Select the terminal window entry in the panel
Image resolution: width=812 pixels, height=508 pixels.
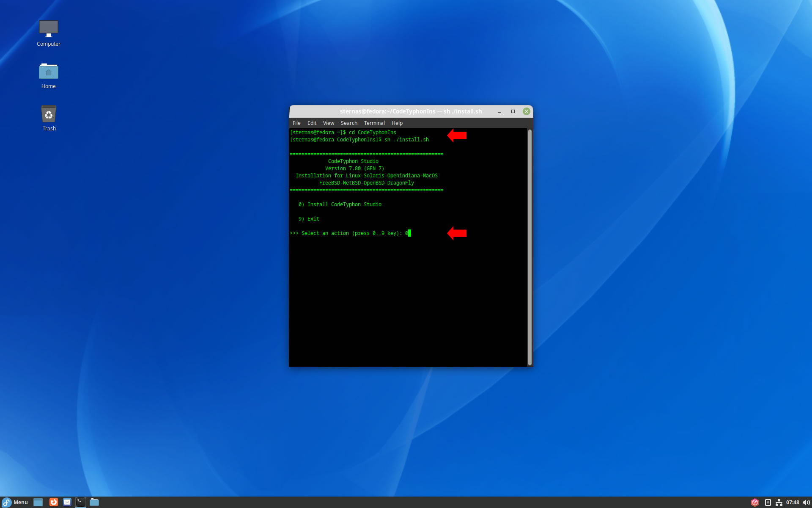(x=81, y=502)
